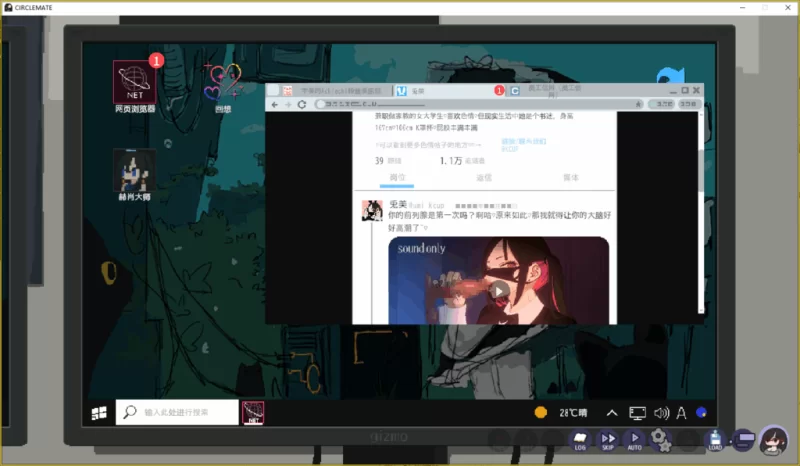Click the first pill button after the star
Viewport: 800px width, 466px height.
662,104
